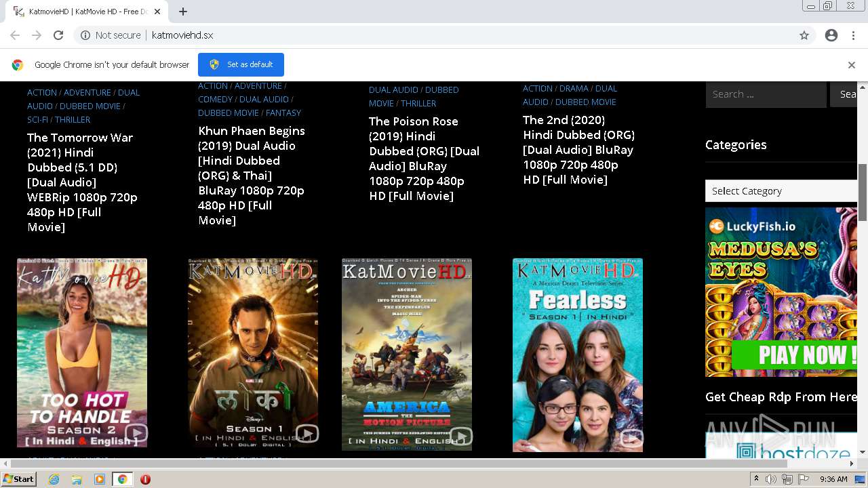Image resolution: width=868 pixels, height=488 pixels.
Task: Click the Chrome taskbar icon
Action: coord(122,479)
